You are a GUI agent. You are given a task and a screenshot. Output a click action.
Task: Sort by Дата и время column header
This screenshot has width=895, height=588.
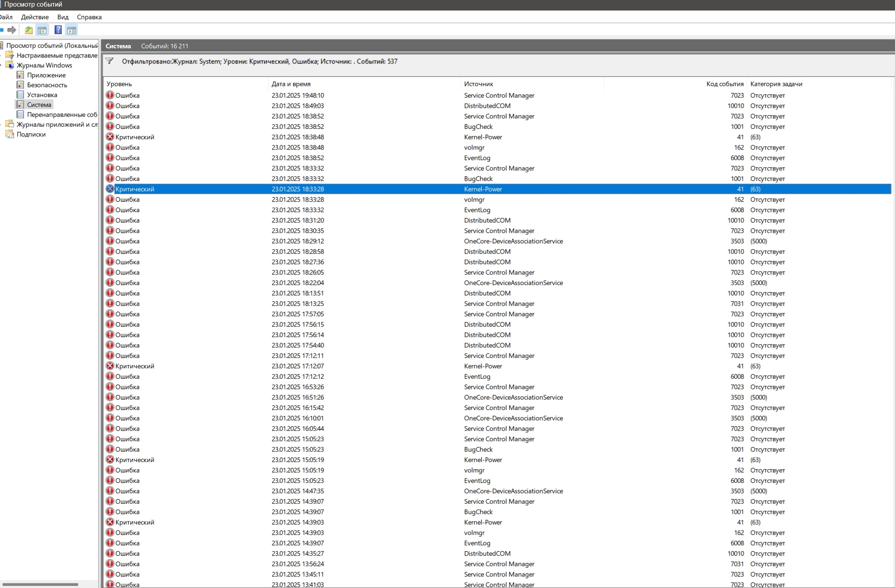click(x=291, y=84)
